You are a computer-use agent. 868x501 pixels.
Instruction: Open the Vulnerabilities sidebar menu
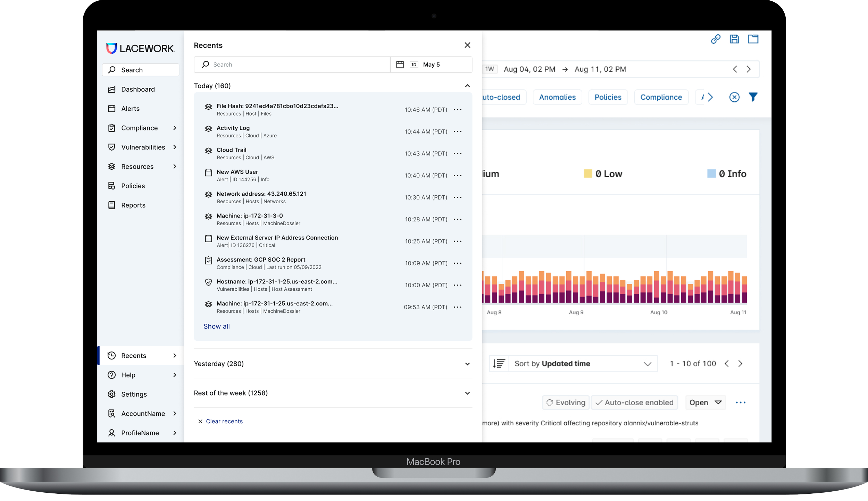pyautogui.click(x=143, y=147)
